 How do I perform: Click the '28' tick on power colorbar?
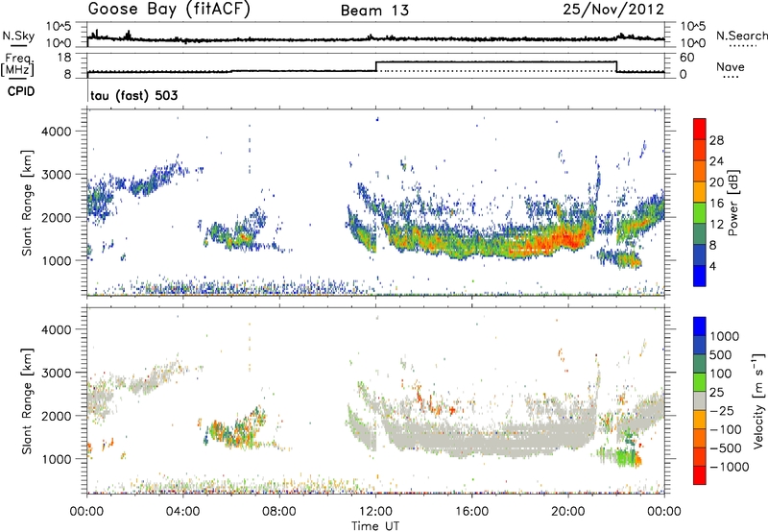pyautogui.click(x=716, y=140)
